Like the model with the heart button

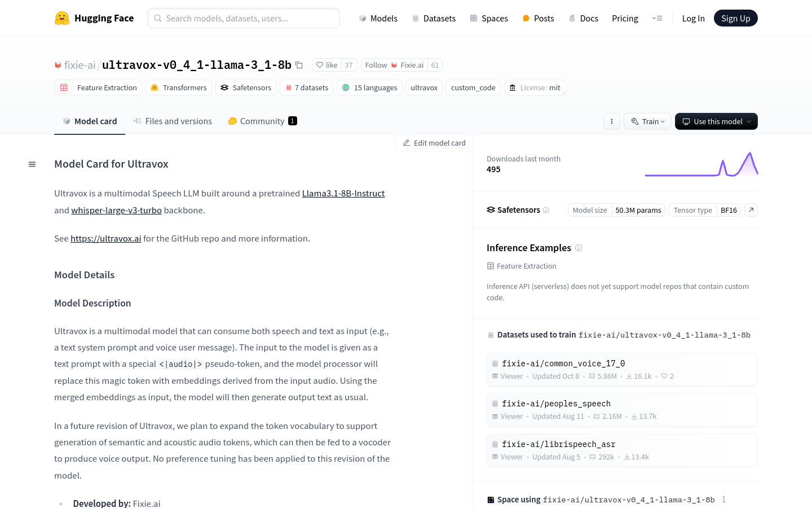(x=327, y=65)
